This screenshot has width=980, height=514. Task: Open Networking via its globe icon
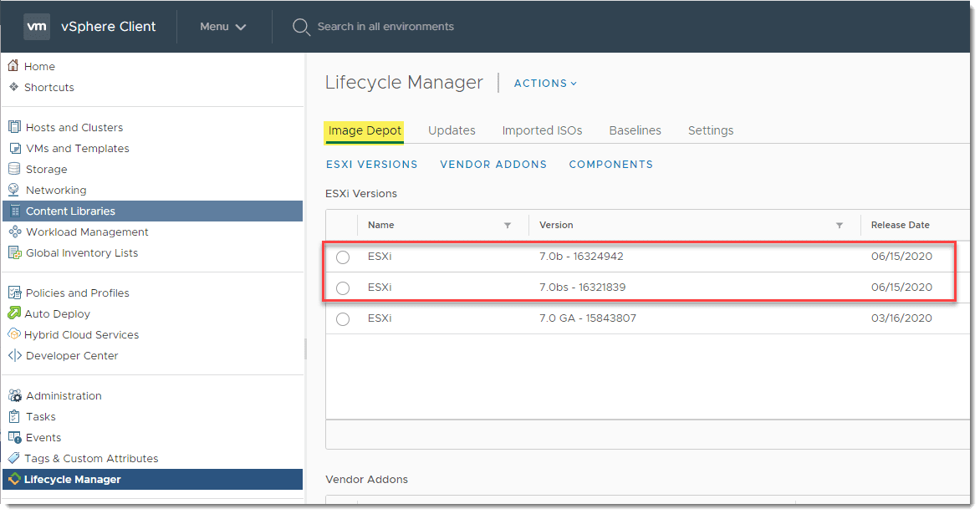[14, 190]
